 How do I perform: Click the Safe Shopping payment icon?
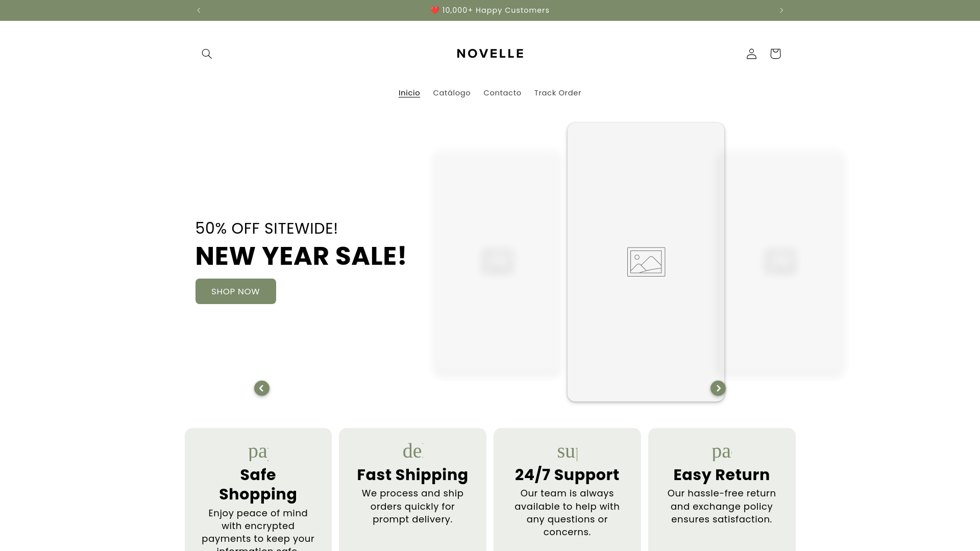click(x=258, y=451)
